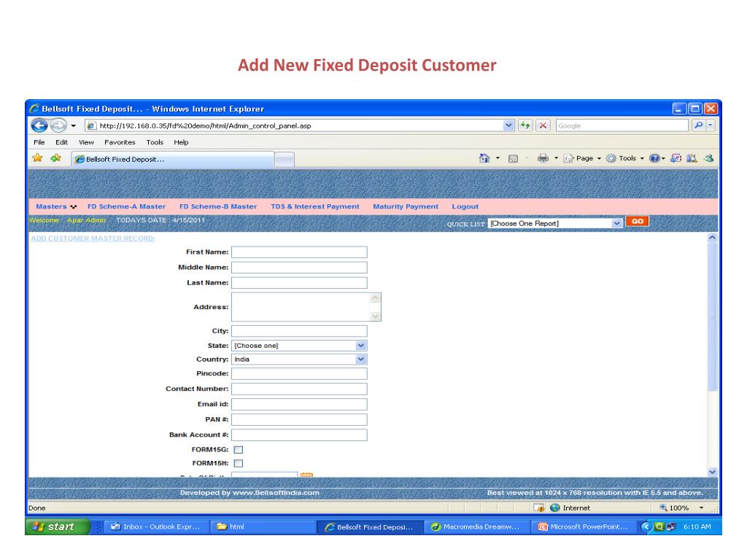This screenshot has width=747, height=560.
Task: Click the zoom magnifier icon in status bar
Action: [663, 507]
